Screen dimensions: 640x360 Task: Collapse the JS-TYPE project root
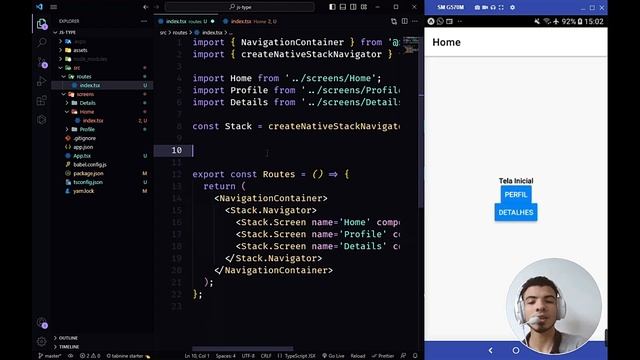pyautogui.click(x=67, y=33)
